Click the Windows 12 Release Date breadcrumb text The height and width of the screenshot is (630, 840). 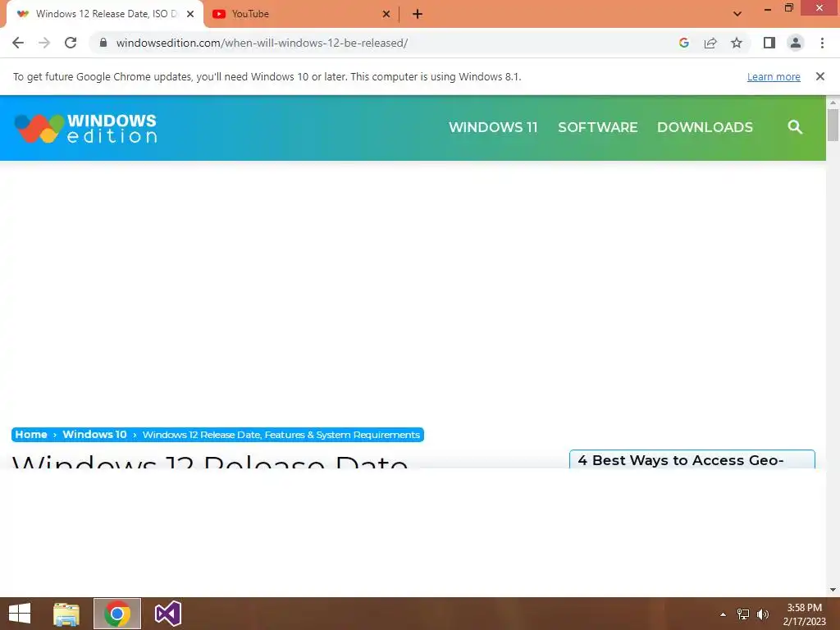(281, 435)
